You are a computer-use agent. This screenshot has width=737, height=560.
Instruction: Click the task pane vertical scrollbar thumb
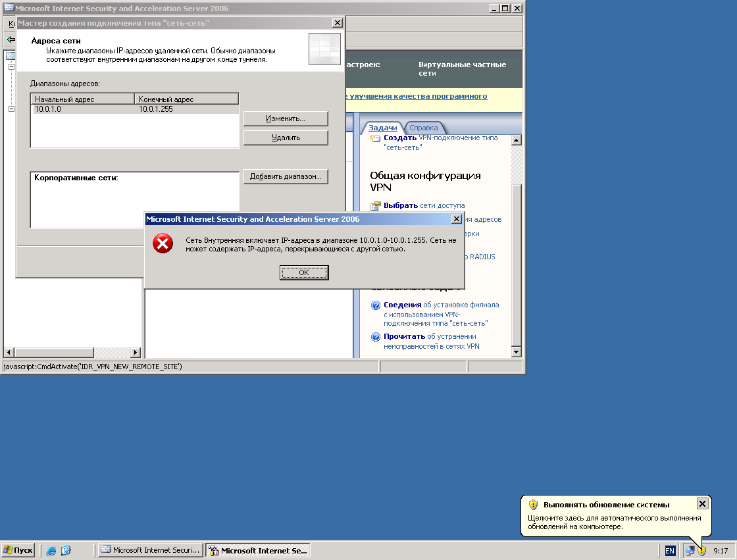[x=516, y=265]
